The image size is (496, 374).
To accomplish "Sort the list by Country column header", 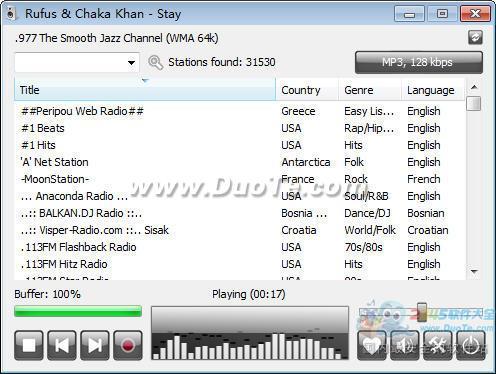I will coord(307,90).
